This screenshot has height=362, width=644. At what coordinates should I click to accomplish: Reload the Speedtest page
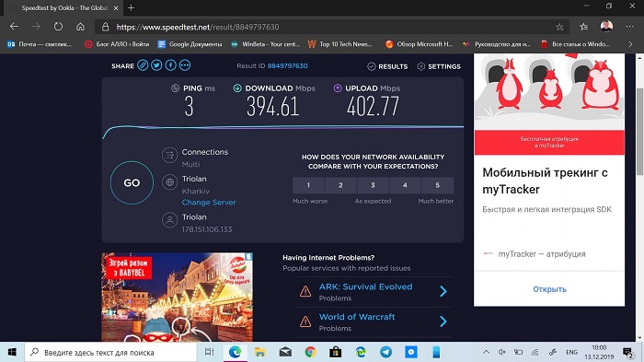point(58,27)
